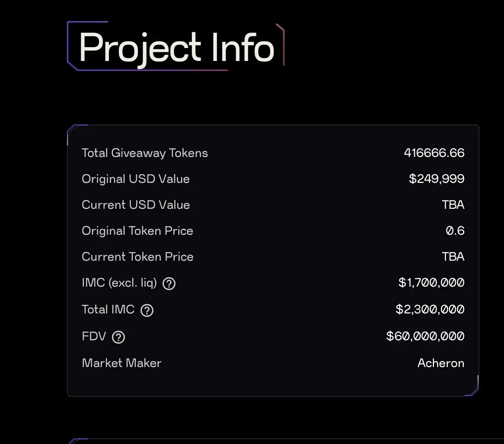Image resolution: width=504 pixels, height=444 pixels.
Task: Click the Acheron market maker name
Action: pyautogui.click(x=441, y=363)
